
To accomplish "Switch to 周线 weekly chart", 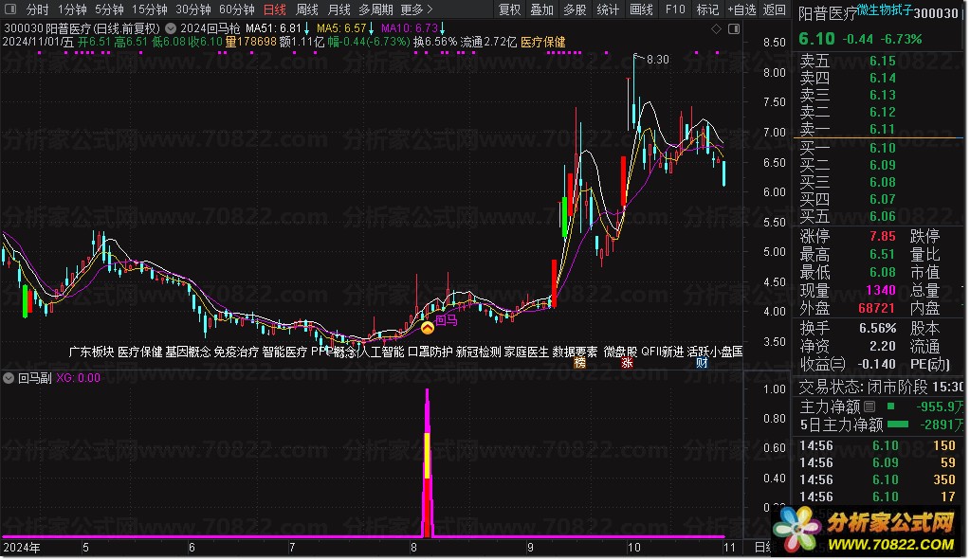I will coord(307,9).
